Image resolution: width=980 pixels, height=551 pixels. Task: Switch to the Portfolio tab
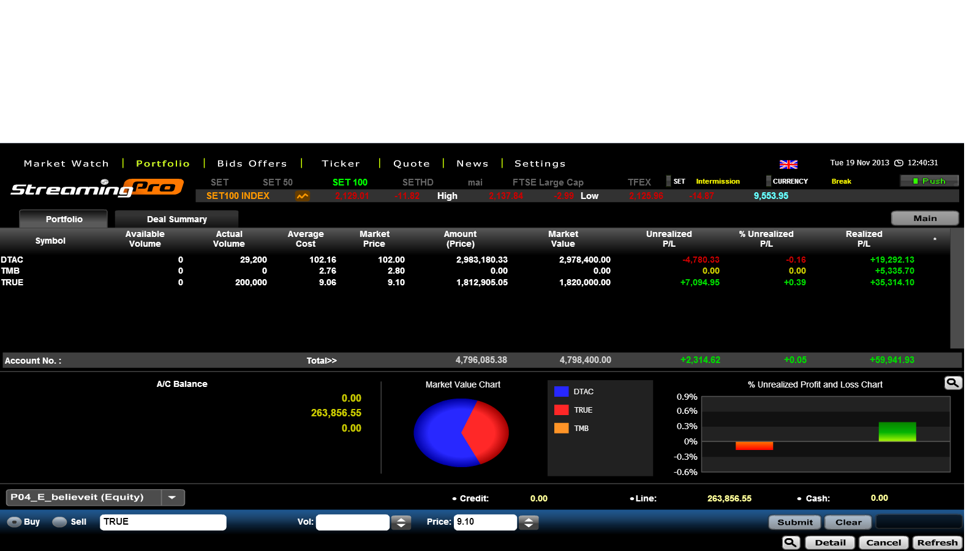[64, 219]
